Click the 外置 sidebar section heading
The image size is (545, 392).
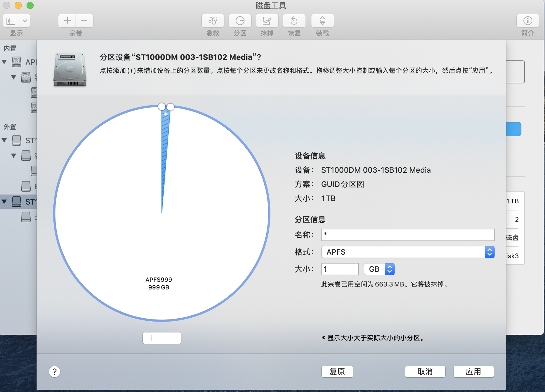coord(10,127)
